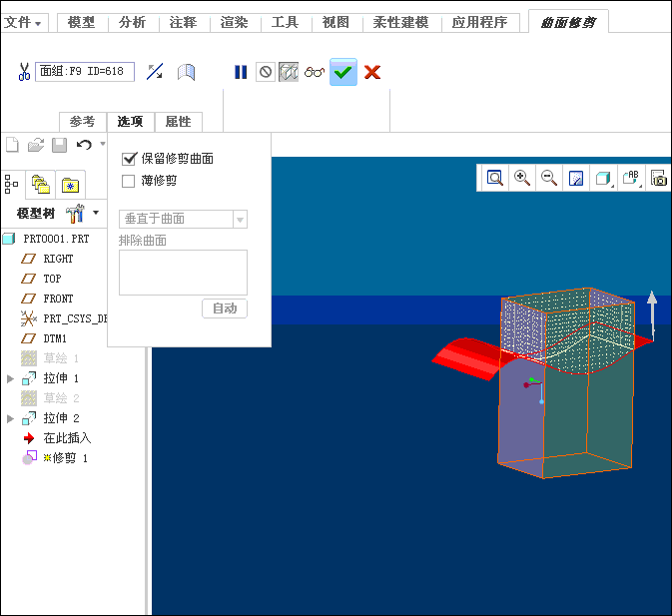Screen dimensions: 672x616
Task: Select the 曲面修剪 ribbon tab
Action: tap(569, 22)
